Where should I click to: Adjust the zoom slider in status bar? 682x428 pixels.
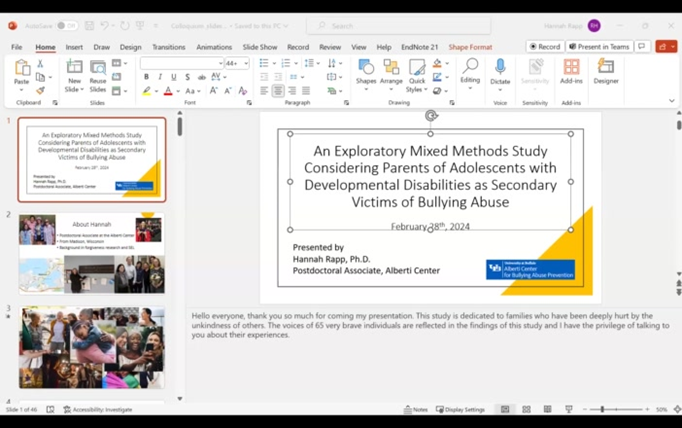pyautogui.click(x=603, y=410)
